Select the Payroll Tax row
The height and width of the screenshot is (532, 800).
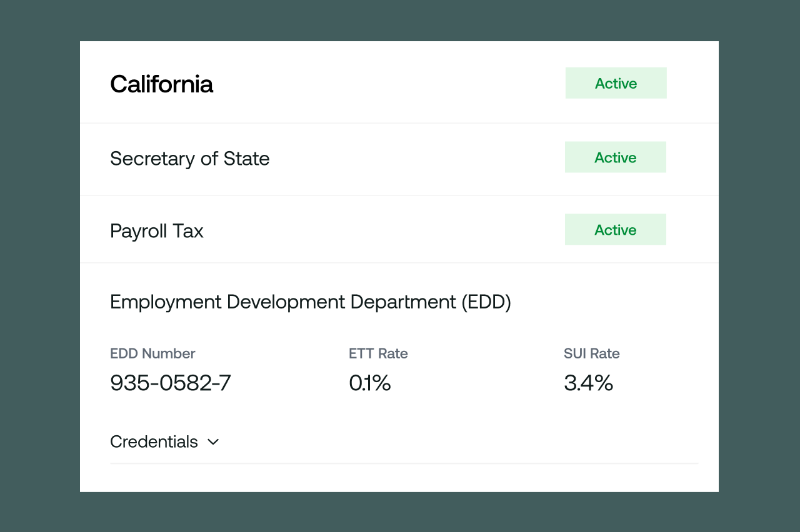point(156,231)
